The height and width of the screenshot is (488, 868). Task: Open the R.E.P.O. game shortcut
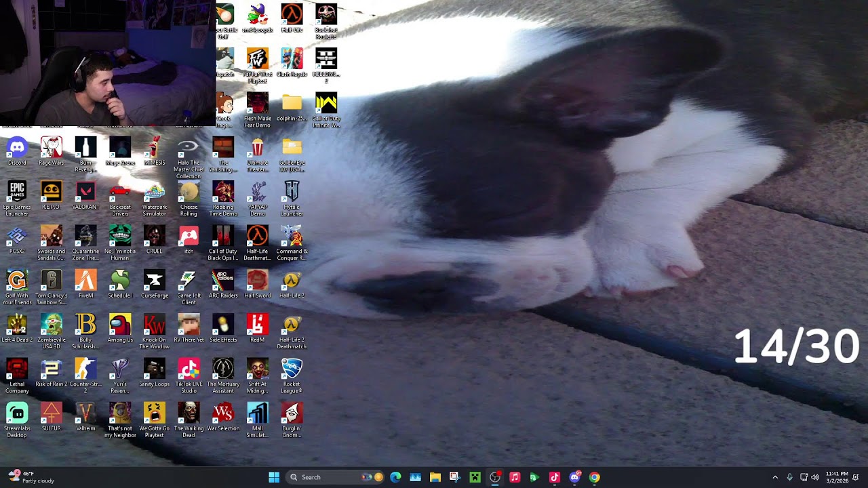click(51, 195)
